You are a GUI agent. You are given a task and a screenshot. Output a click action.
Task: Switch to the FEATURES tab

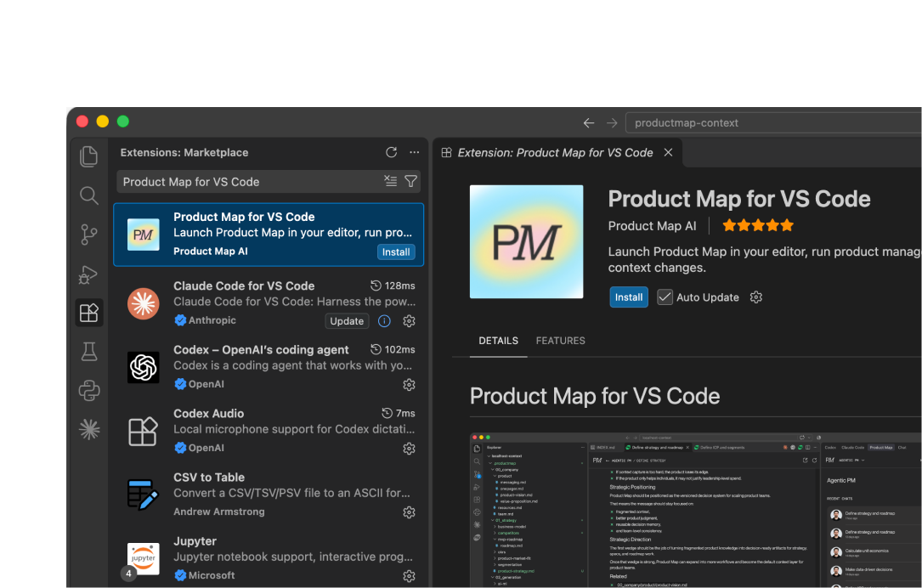pyautogui.click(x=560, y=341)
